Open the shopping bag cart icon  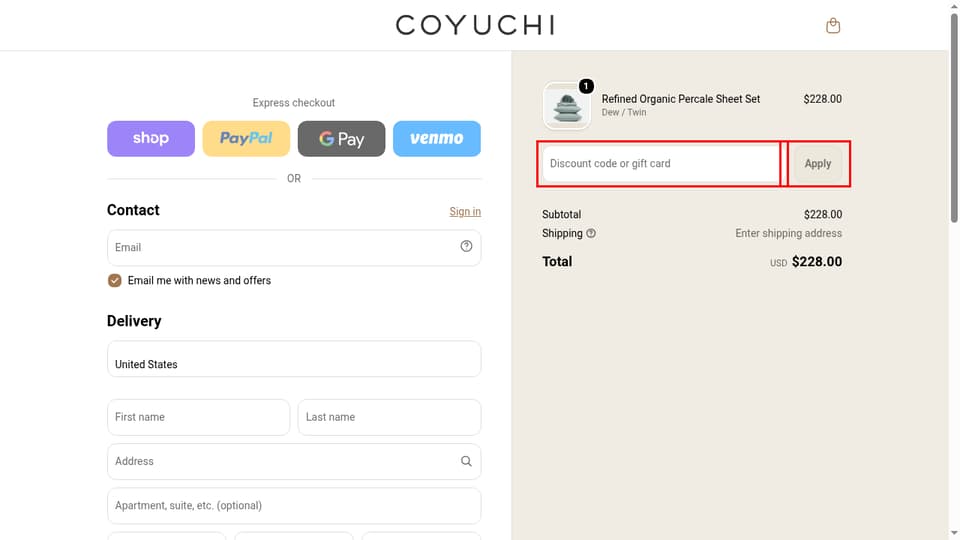click(833, 26)
